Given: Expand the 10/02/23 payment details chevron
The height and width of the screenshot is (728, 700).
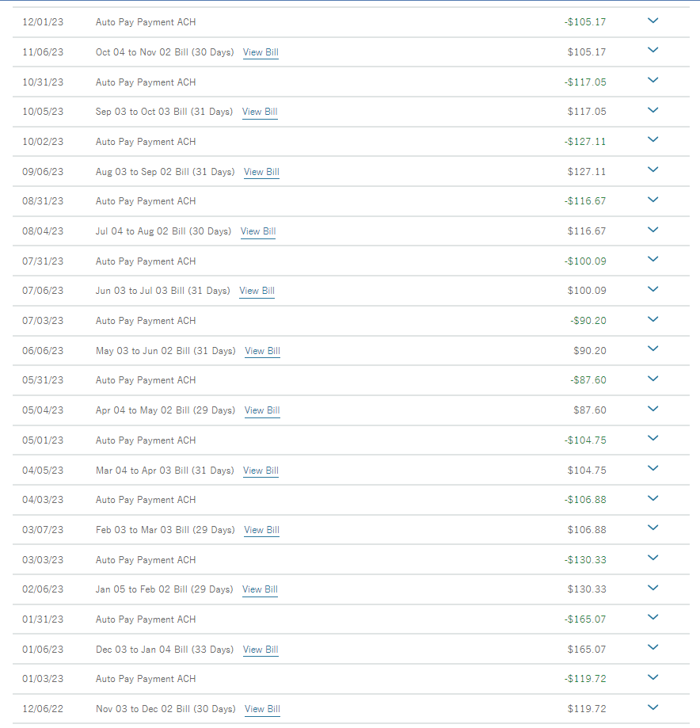Looking at the screenshot, I should point(652,140).
